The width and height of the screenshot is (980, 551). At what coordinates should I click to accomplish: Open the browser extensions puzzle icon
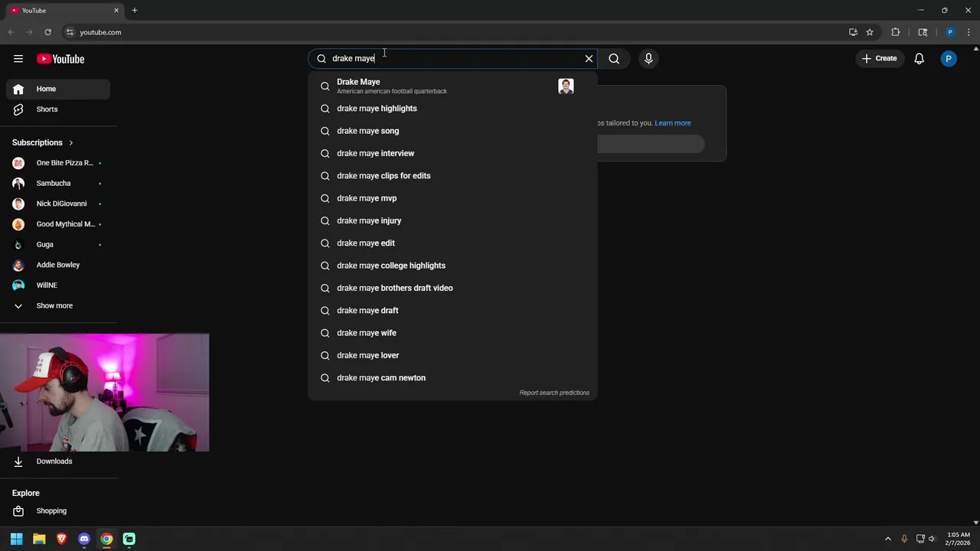point(896,32)
